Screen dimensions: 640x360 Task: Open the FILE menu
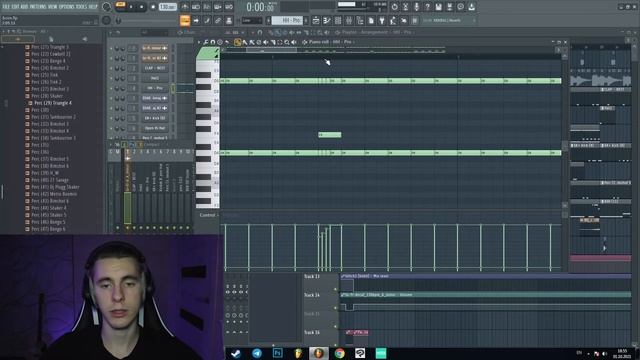point(7,7)
